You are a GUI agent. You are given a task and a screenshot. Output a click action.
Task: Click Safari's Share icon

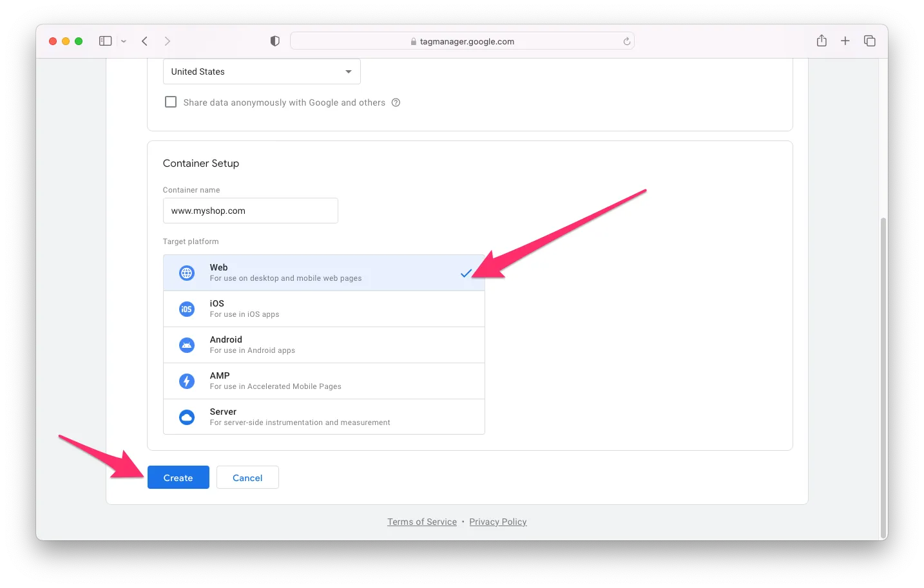pos(822,41)
